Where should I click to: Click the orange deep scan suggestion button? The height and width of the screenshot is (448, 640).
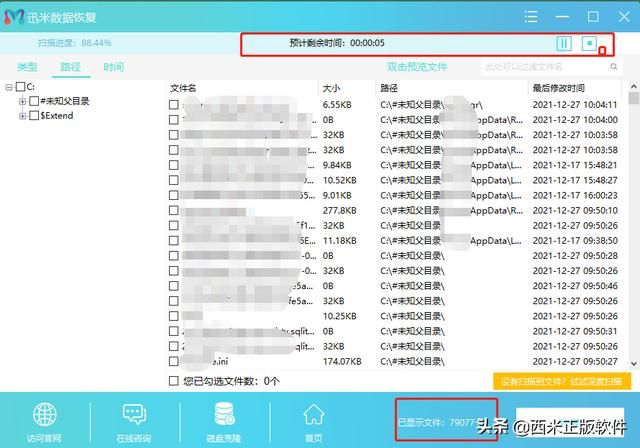click(x=562, y=381)
